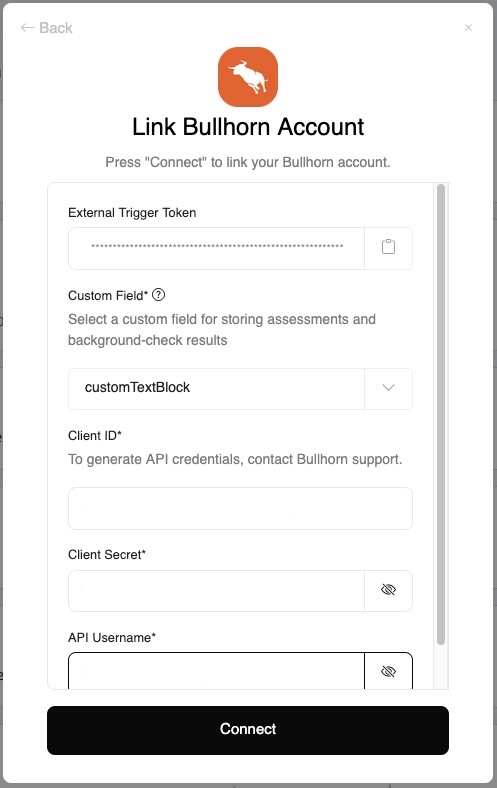497x788 pixels.
Task: Expand the Custom Field dropdown chevron
Action: (388, 388)
